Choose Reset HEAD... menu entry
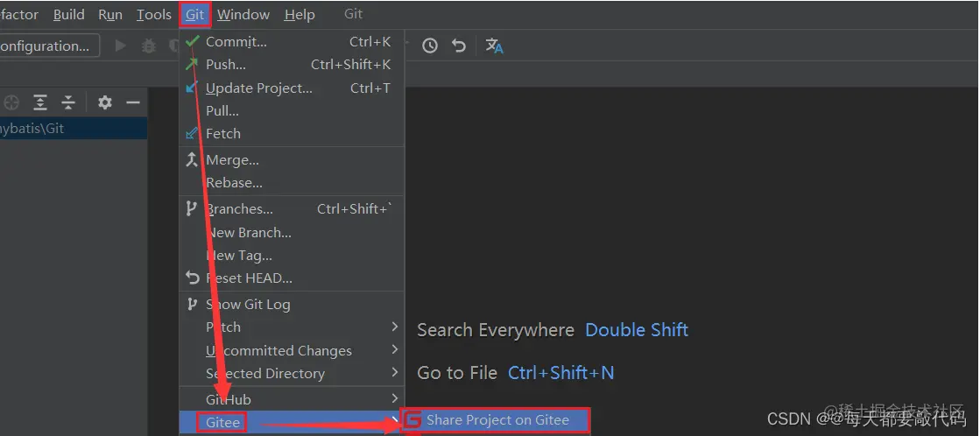Image resolution: width=980 pixels, height=436 pixels. [292, 278]
